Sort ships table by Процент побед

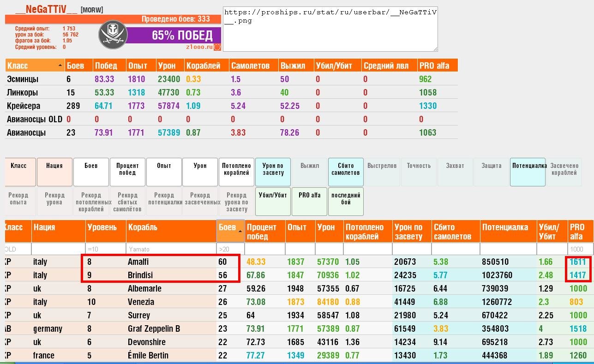pos(264,232)
